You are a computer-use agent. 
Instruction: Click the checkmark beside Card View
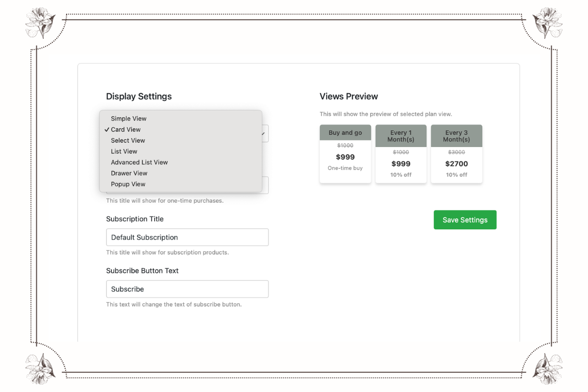(x=107, y=129)
